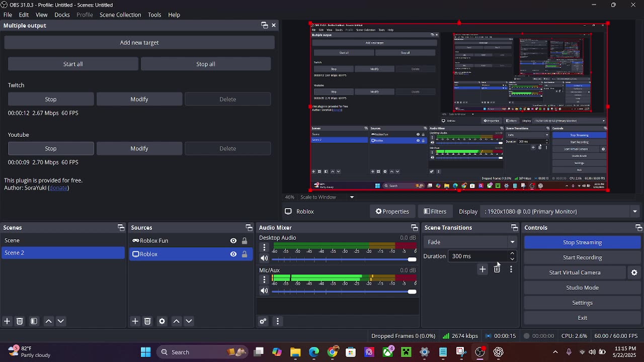Screen dimensions: 644x362
Task: Remove selected source with trash icon
Action: click(147, 321)
